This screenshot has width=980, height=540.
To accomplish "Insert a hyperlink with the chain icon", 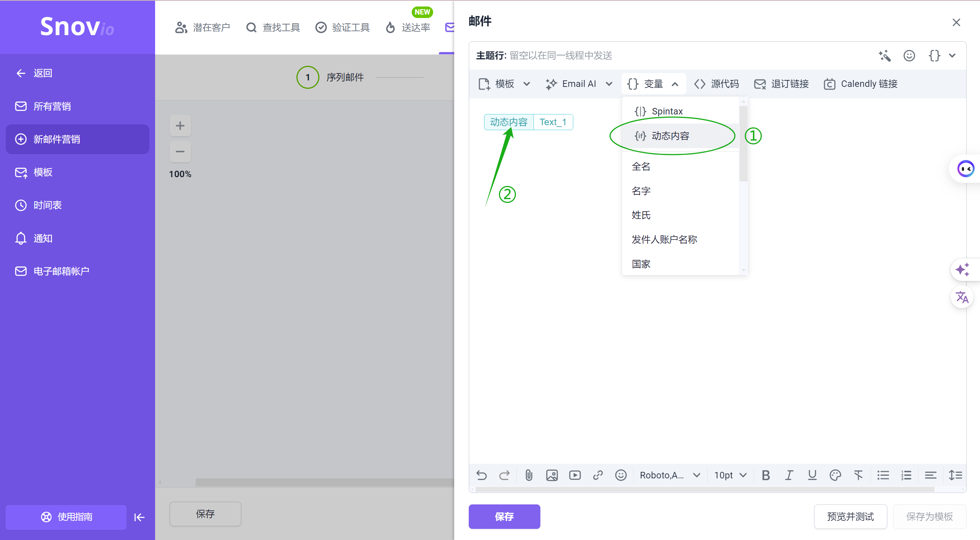I will (598, 475).
